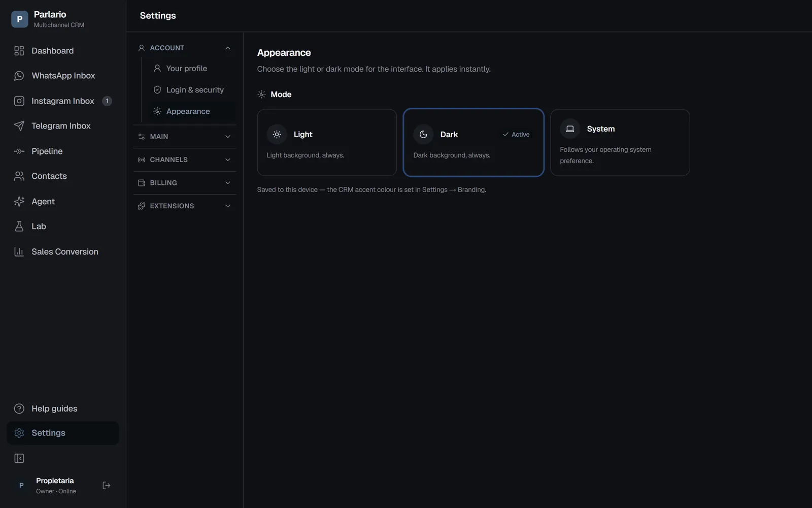Screen dimensions: 812x508
Task: Click the Login & security shield icon
Action: click(x=157, y=90)
